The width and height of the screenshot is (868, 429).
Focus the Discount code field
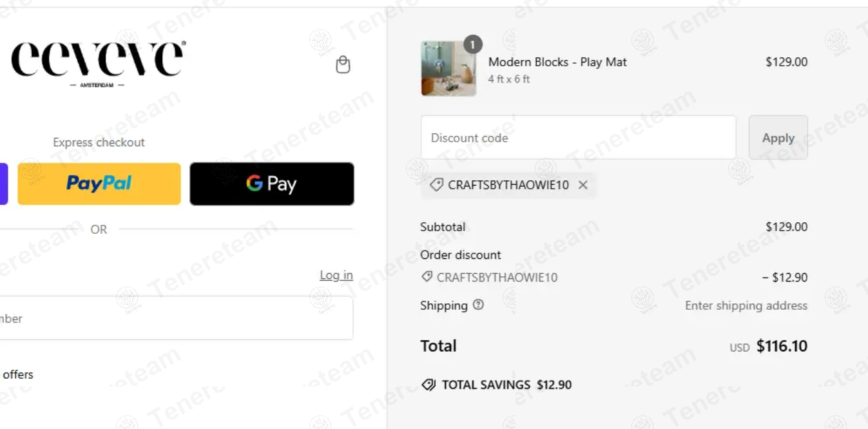coord(578,138)
